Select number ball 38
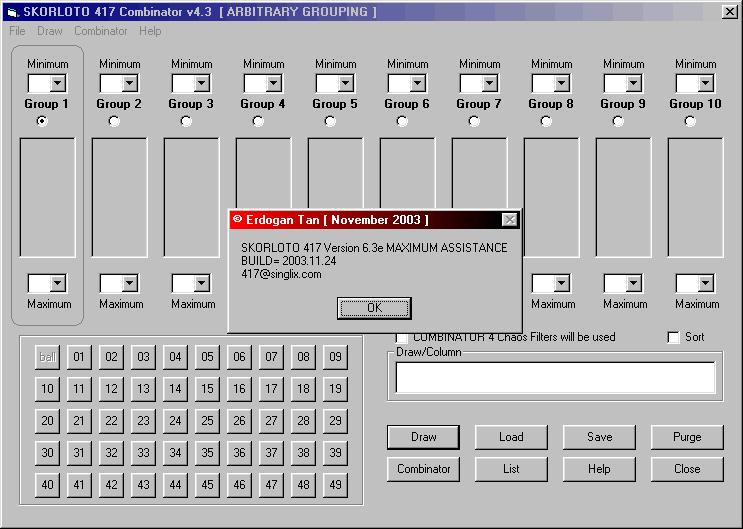743x529 pixels. pyautogui.click(x=303, y=453)
